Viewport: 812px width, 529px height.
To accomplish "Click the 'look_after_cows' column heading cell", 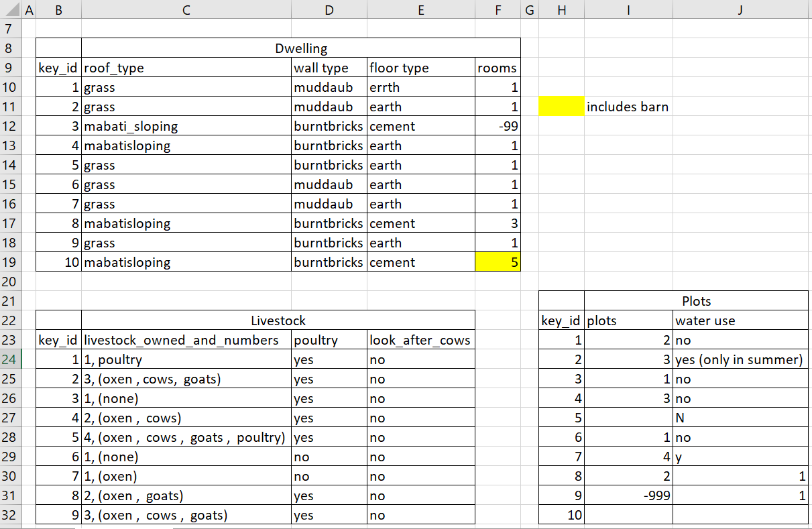I will click(421, 340).
